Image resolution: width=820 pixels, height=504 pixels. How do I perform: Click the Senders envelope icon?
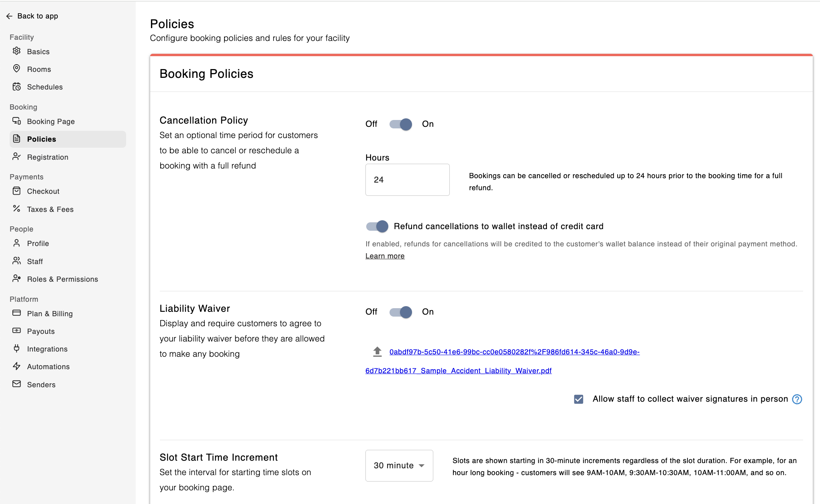[x=16, y=384]
